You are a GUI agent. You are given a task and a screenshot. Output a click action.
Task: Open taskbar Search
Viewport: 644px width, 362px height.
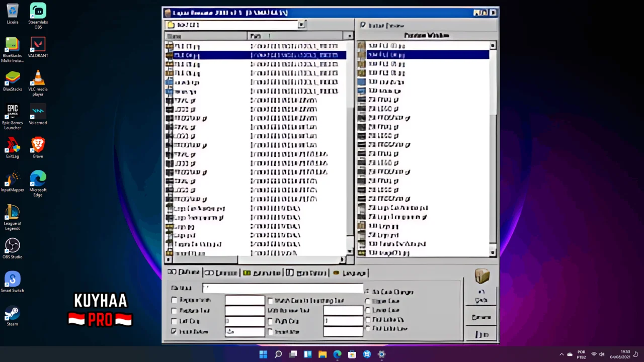[x=278, y=354]
